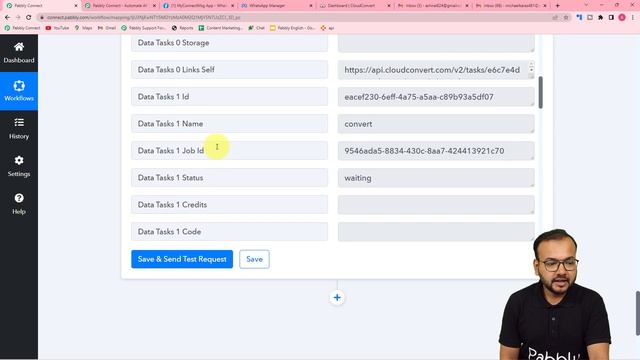This screenshot has width=640, height=360.
Task: Select the 'convert' value field
Action: tap(436, 124)
